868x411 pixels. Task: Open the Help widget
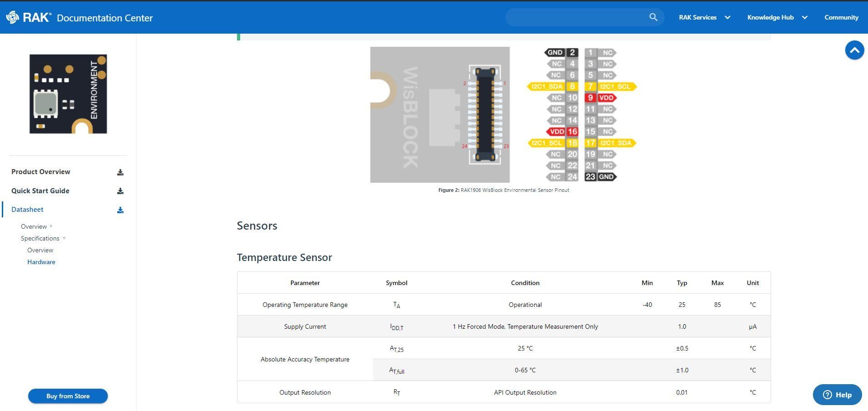837,395
